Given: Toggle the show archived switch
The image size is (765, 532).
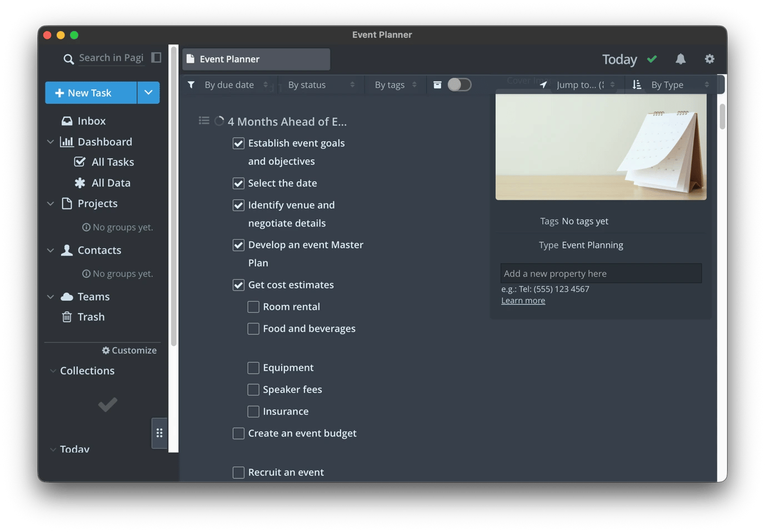Looking at the screenshot, I should [459, 84].
